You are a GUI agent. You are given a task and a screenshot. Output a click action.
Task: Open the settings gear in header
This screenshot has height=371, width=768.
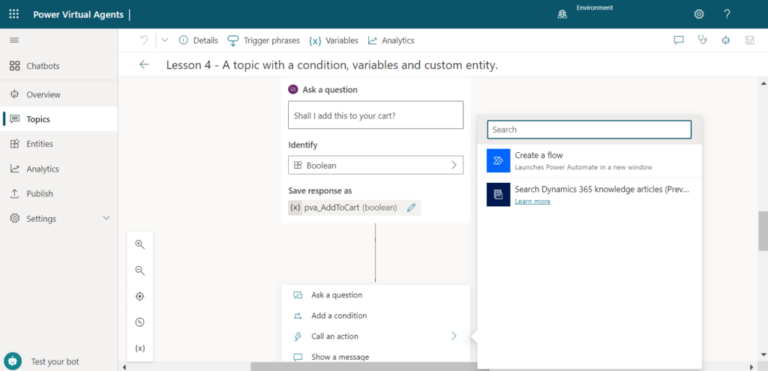coord(699,15)
